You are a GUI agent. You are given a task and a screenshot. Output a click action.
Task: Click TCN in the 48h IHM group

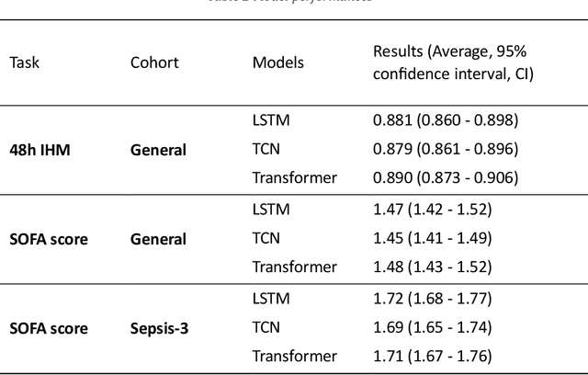click(x=266, y=149)
